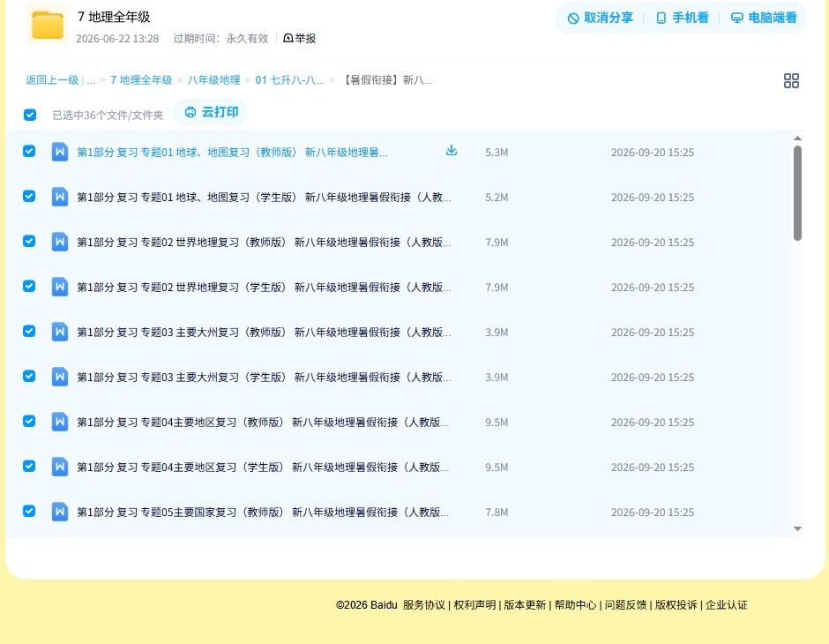Open 问题反馈 footer link
829x644 pixels.
pyautogui.click(x=625, y=605)
